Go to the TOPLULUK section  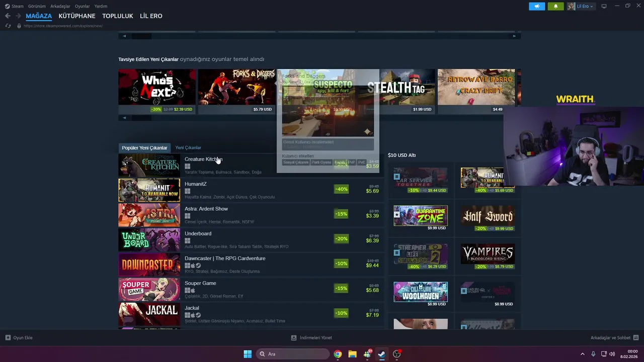(118, 16)
